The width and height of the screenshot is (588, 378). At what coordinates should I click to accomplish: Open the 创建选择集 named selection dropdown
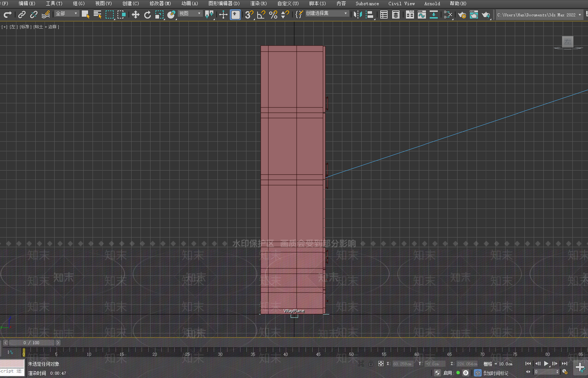tap(327, 14)
